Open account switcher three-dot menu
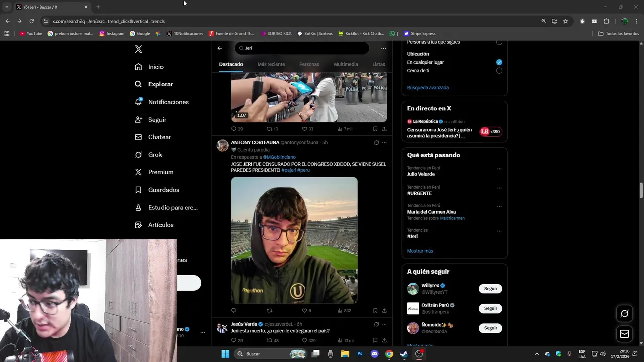 point(203,332)
